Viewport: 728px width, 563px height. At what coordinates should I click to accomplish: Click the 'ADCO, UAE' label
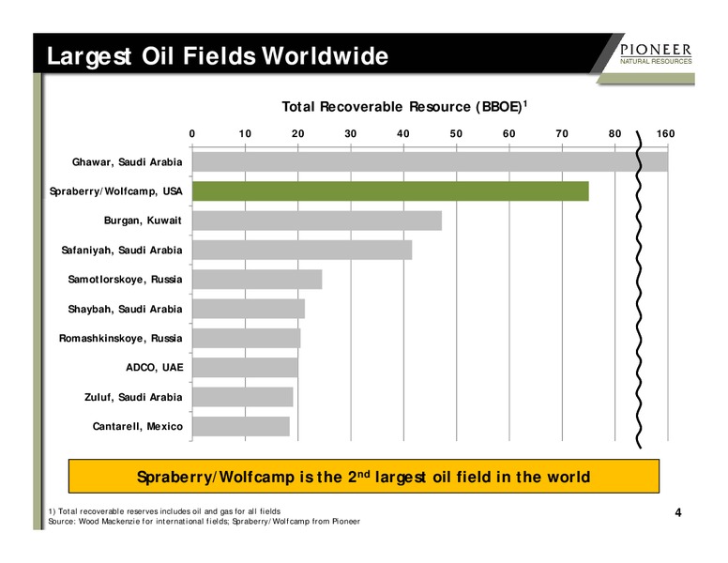[155, 368]
